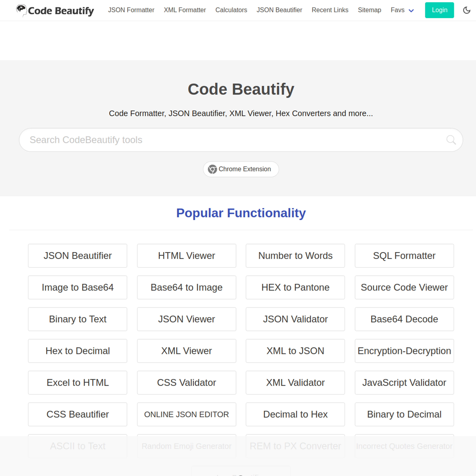Screen dimensions: 476x476
Task: Open the Sitemap nav item
Action: 369,10
